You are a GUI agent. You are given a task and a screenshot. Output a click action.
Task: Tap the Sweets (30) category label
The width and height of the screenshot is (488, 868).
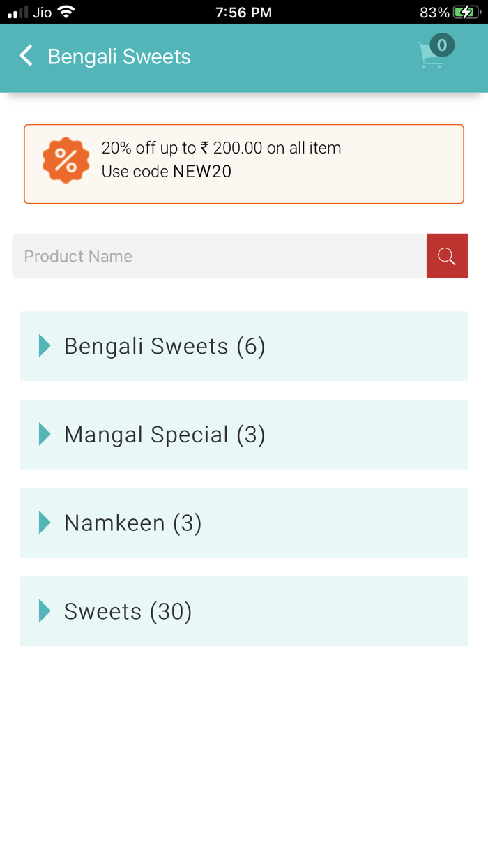point(128,611)
